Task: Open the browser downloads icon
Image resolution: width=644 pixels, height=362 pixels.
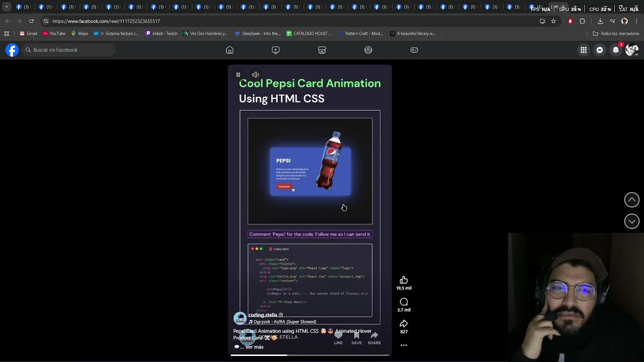Action: pos(600,21)
